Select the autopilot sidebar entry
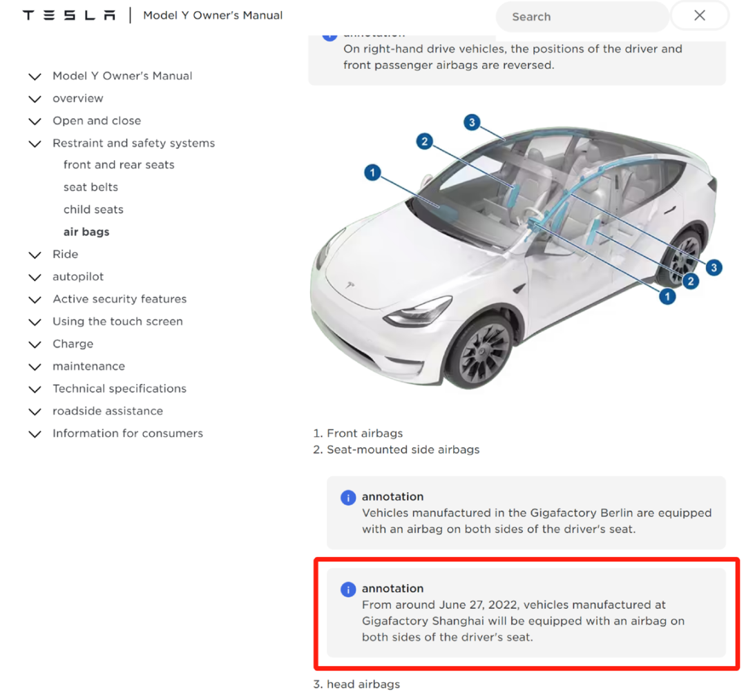746x700 pixels. [78, 276]
